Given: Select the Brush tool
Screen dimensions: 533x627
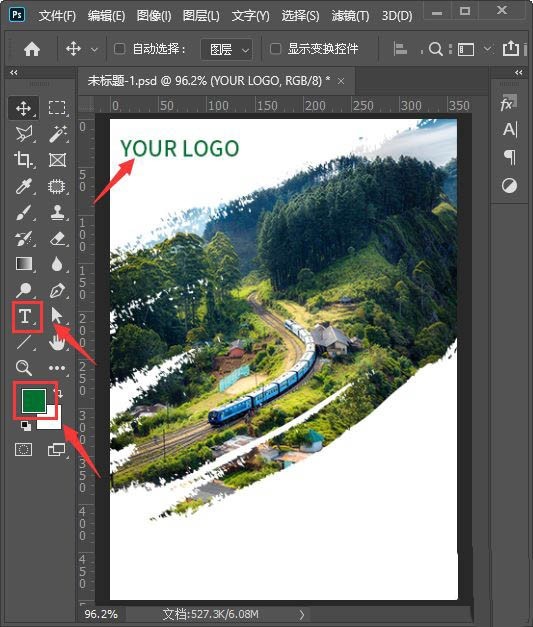Looking at the screenshot, I should click(24, 212).
